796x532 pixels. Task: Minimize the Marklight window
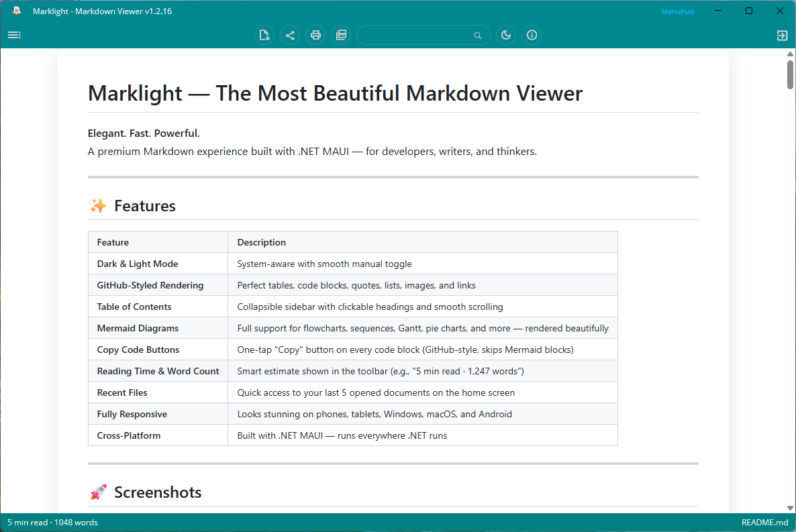pos(718,11)
